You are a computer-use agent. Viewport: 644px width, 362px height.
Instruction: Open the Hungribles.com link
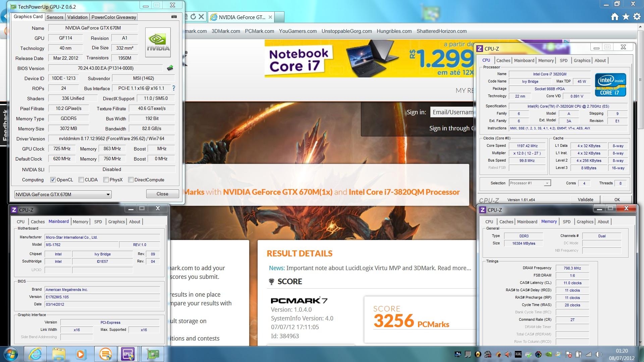(x=394, y=31)
